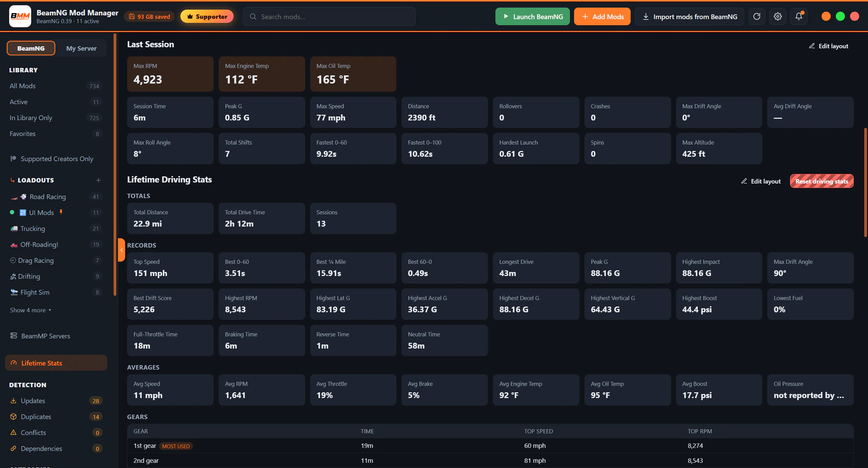868x468 pixels.
Task: Activate the UI Mods loadout
Action: [55, 213]
